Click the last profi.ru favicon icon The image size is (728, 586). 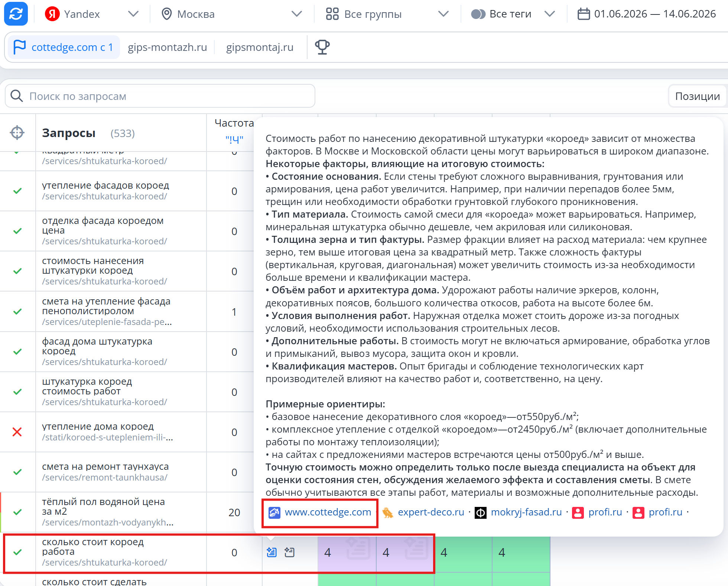638,513
